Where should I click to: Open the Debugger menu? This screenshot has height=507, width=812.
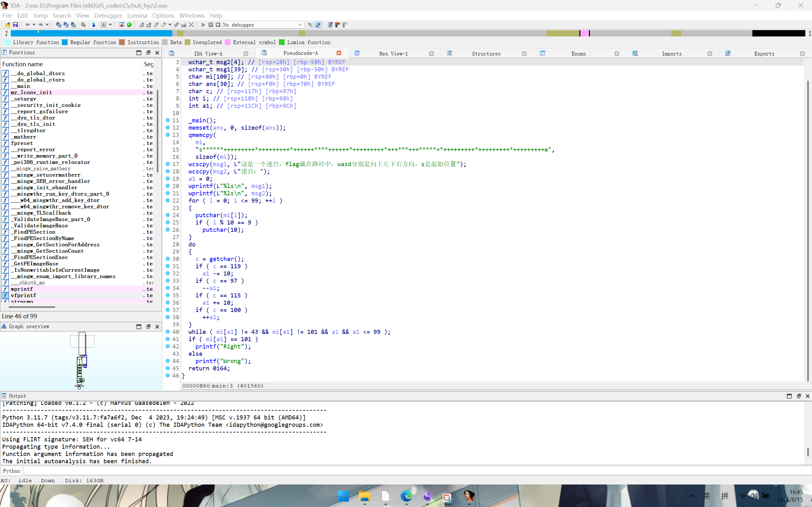point(108,16)
